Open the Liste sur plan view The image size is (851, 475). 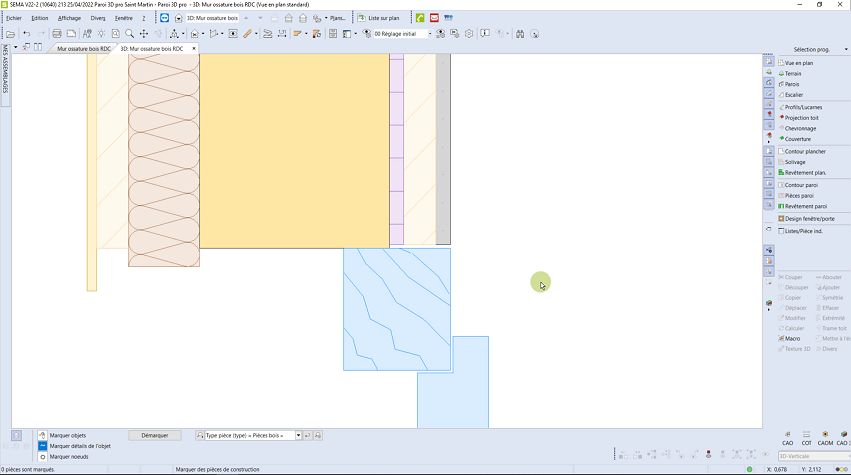click(377, 18)
